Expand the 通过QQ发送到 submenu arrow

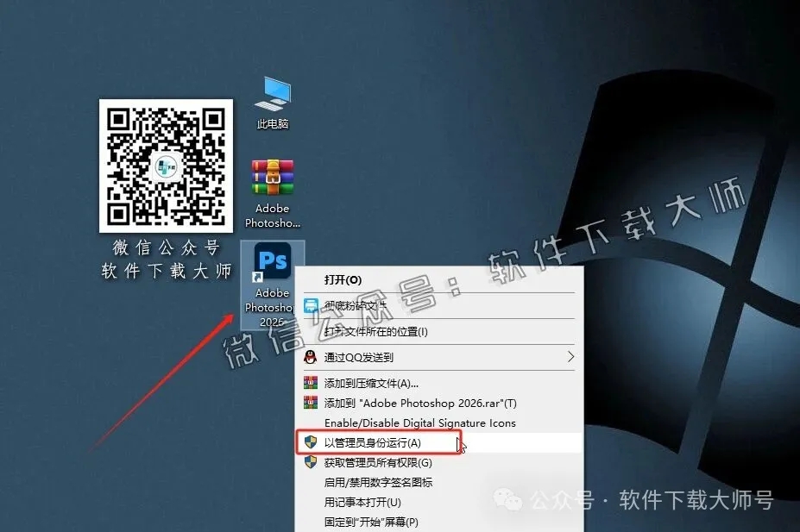click(570, 357)
